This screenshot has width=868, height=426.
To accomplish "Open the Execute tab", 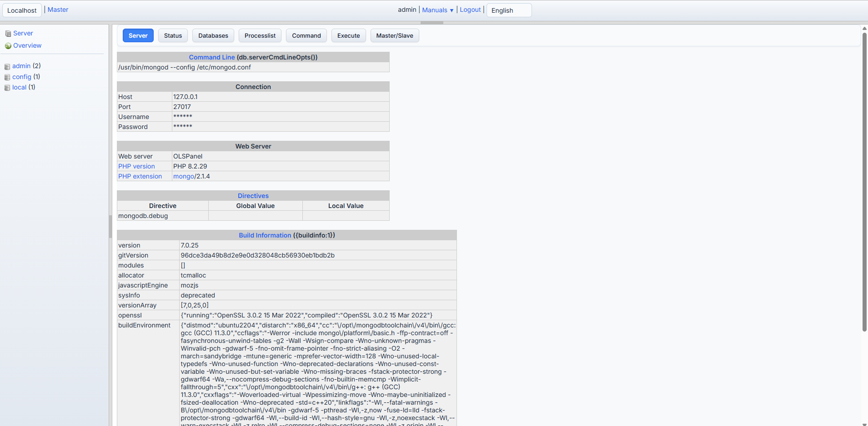I will (x=348, y=35).
